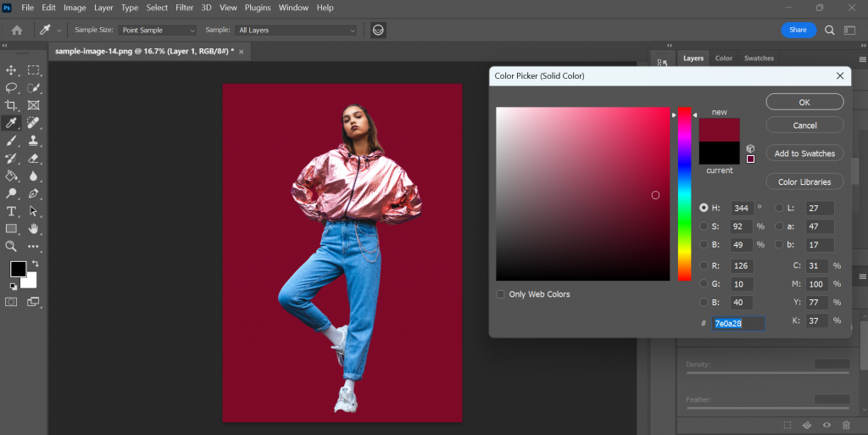
Task: Click the Color Libraries button
Action: tap(804, 181)
